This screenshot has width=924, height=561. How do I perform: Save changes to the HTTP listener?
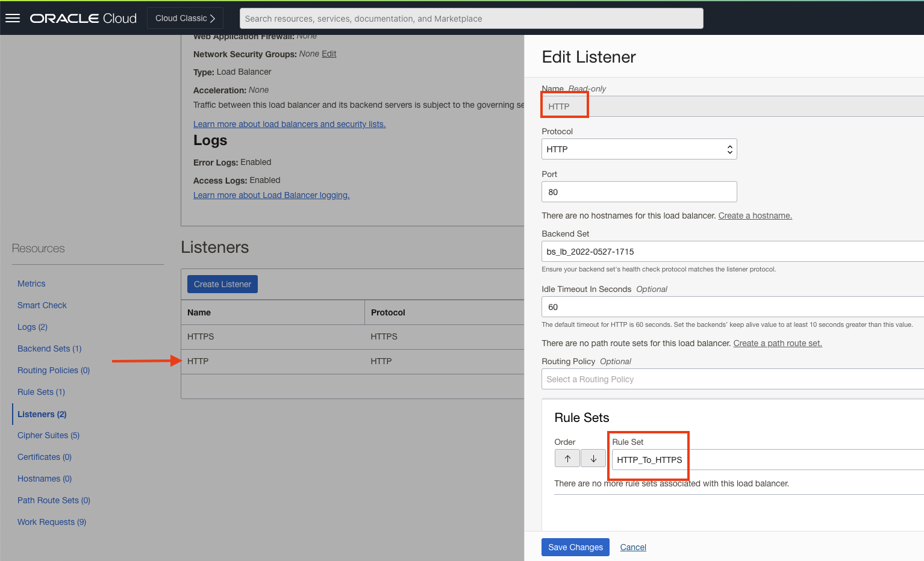(575, 547)
